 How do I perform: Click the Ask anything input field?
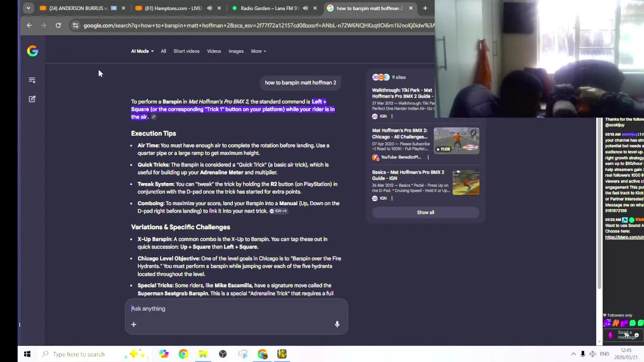click(x=236, y=309)
